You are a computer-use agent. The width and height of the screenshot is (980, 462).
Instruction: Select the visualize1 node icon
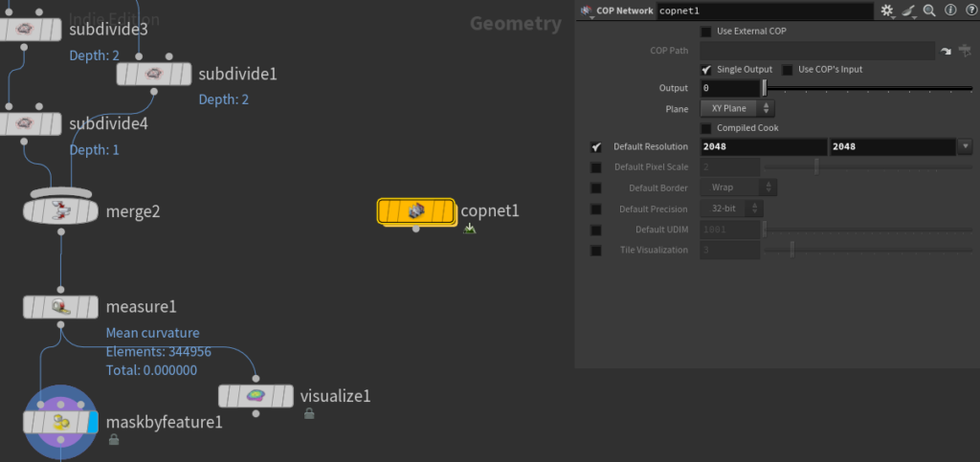coord(256,396)
